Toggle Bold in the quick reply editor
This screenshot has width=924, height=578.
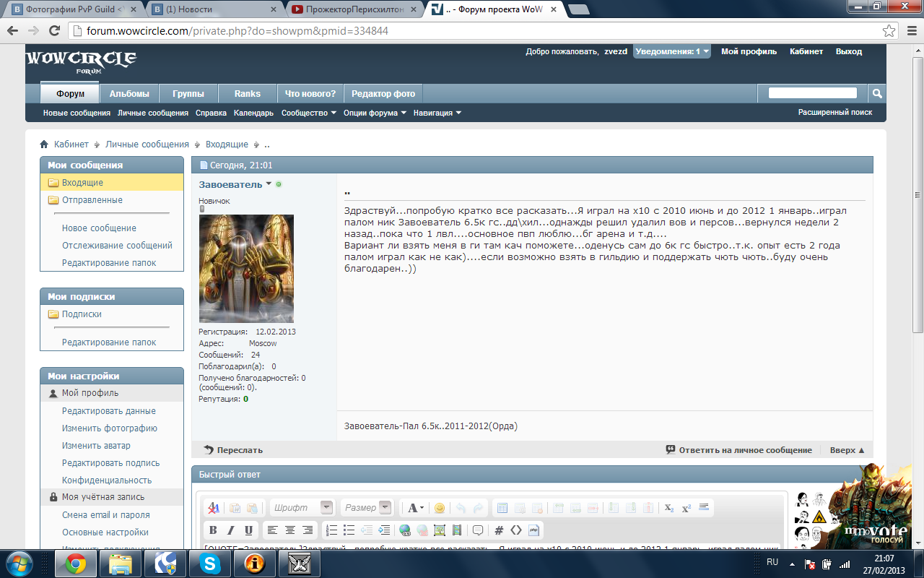coord(213,530)
